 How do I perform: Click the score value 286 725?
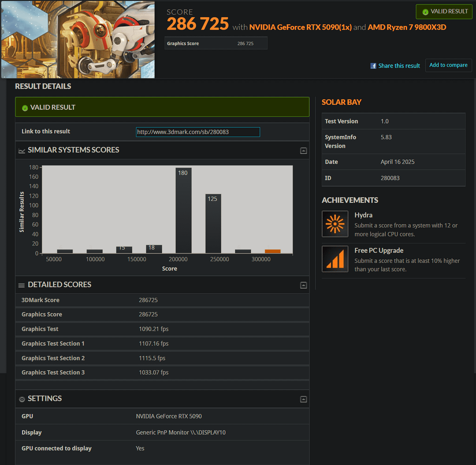click(x=197, y=24)
